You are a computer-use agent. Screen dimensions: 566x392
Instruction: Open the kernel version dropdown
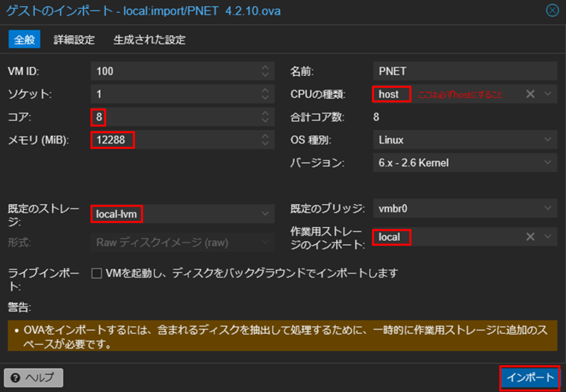click(x=548, y=163)
